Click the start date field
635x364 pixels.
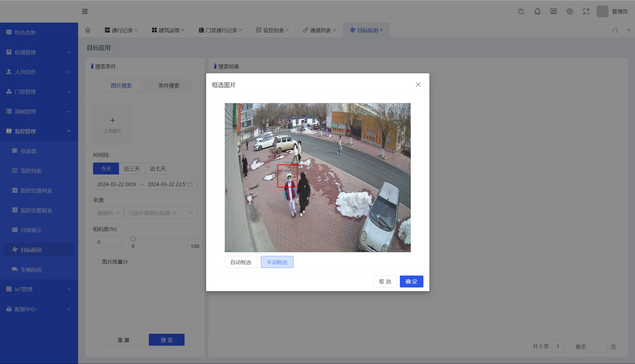point(116,184)
